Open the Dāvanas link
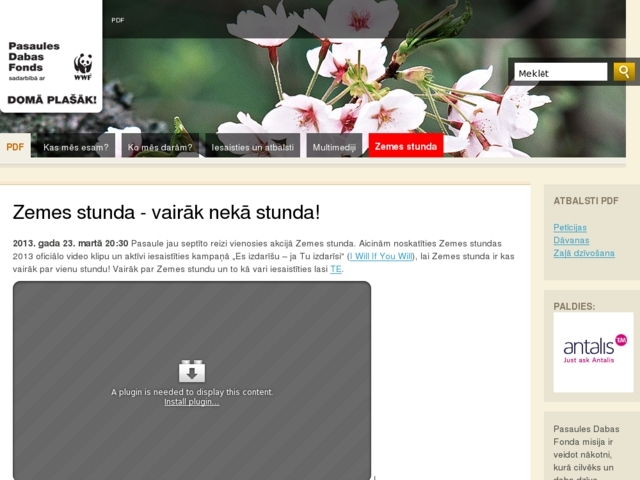640x480 pixels. click(571, 240)
